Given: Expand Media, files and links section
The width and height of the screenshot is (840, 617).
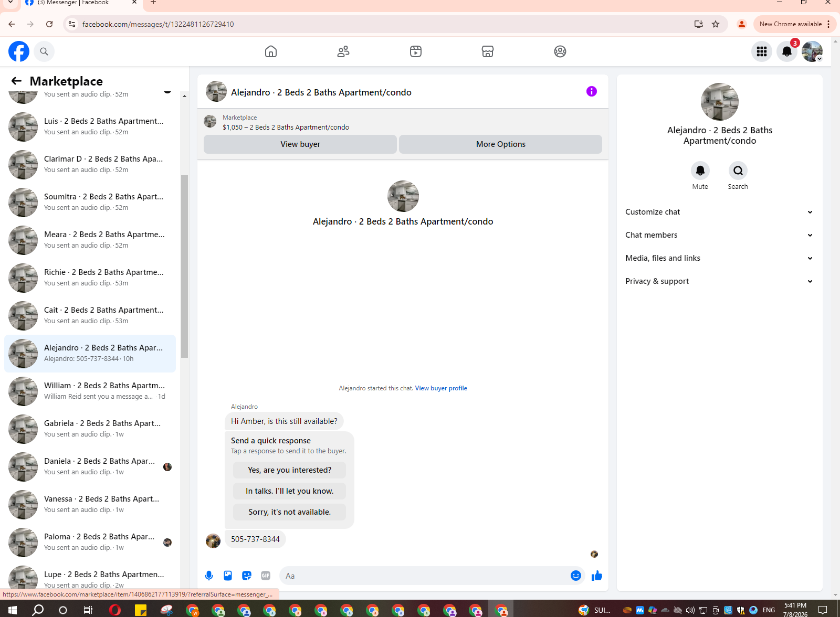Looking at the screenshot, I should (719, 258).
